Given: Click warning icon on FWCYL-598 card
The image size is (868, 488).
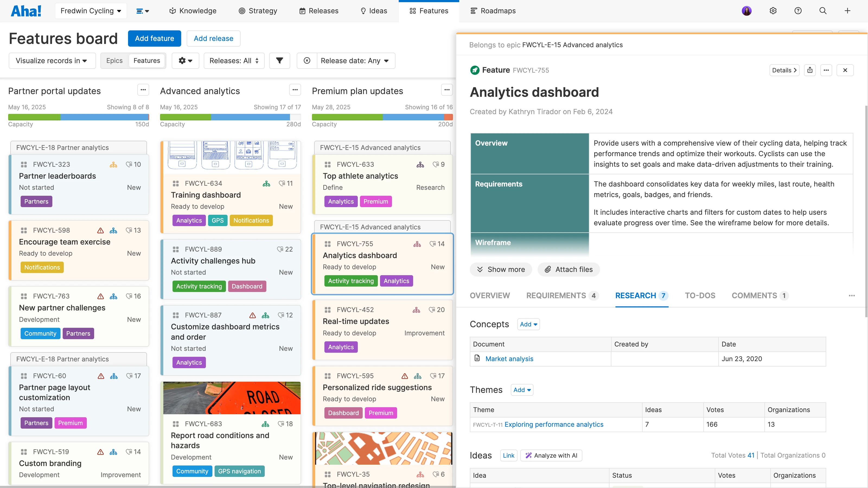Looking at the screenshot, I should 100,230.
